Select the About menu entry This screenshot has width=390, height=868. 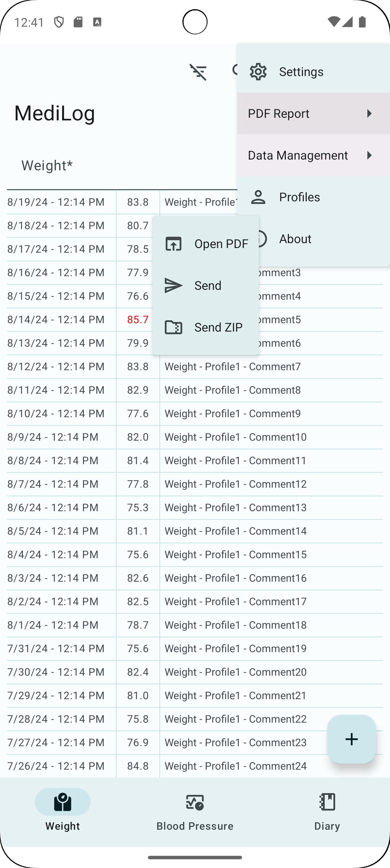click(295, 239)
